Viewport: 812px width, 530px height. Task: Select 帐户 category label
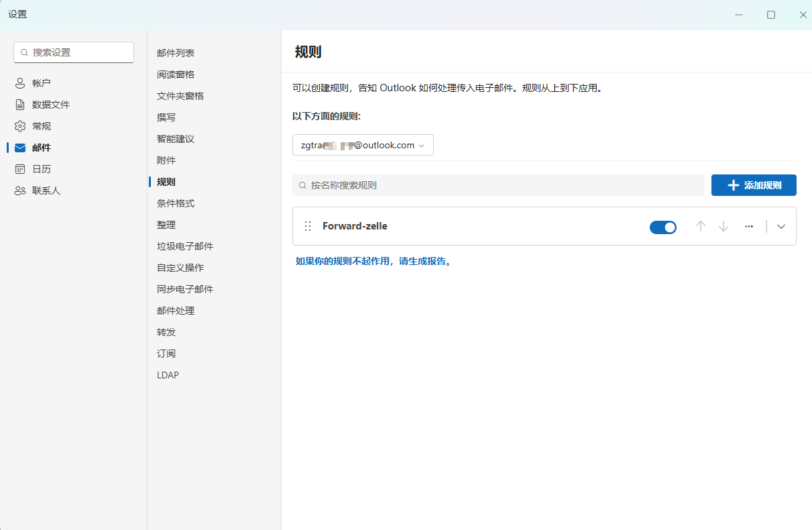point(42,83)
